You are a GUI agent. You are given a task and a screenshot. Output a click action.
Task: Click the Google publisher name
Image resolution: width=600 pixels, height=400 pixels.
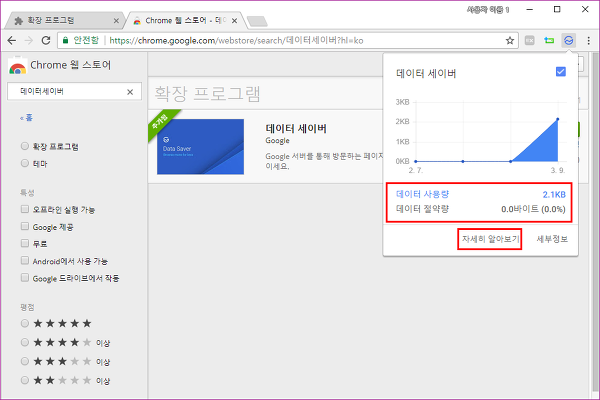tap(277, 141)
